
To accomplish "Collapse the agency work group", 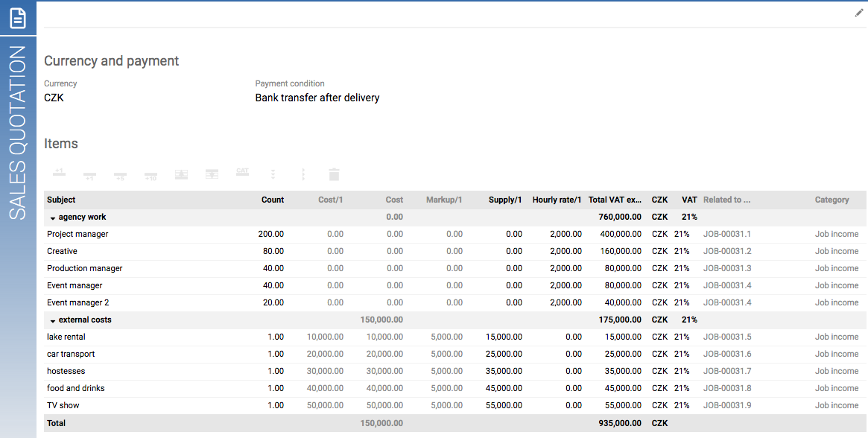I will [x=53, y=218].
